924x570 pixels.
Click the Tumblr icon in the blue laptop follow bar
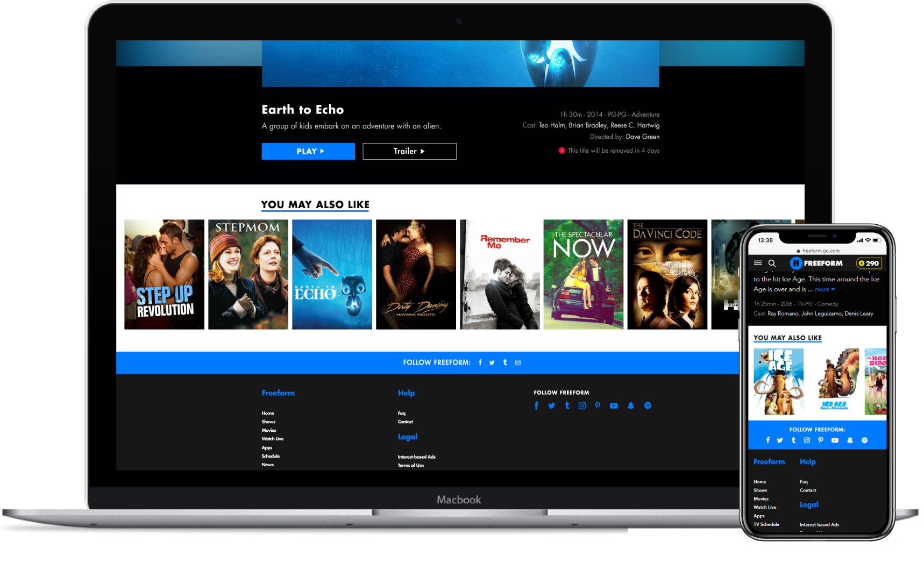click(505, 362)
